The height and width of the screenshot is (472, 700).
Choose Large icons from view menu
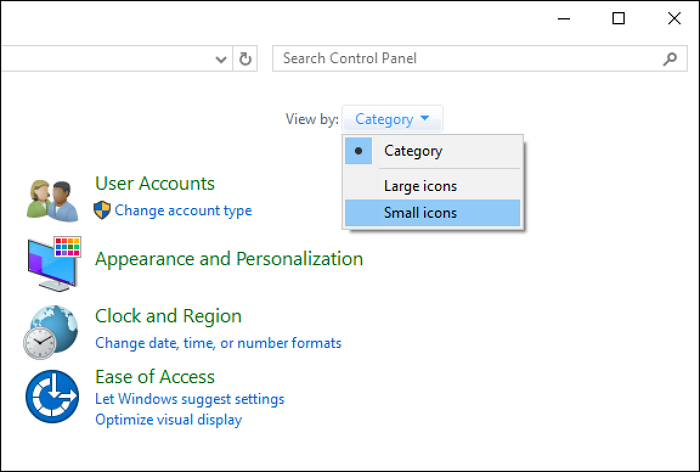pos(433,186)
